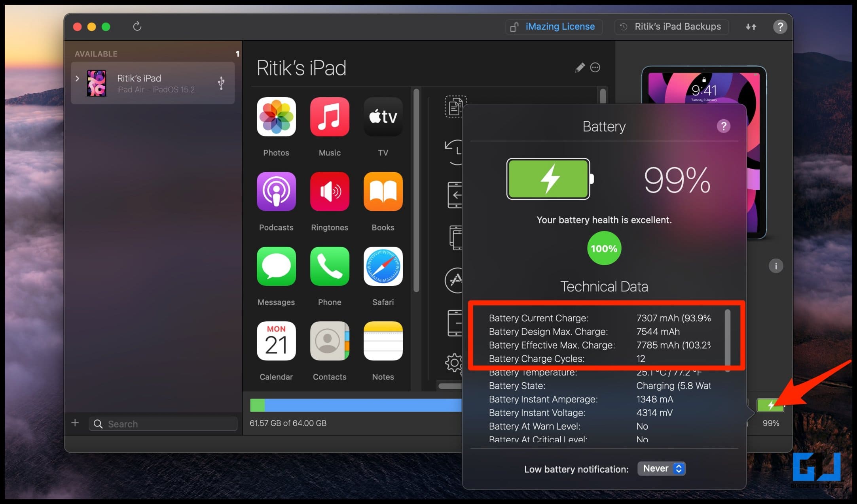Click the USB connection icon beside Ritik's iPad
This screenshot has height=504, width=857.
point(221,83)
